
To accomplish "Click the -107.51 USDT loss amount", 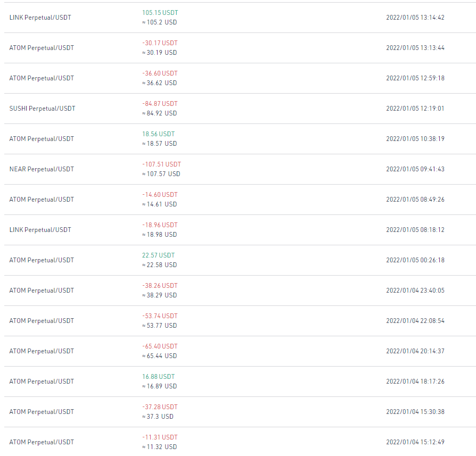I will click(161, 164).
